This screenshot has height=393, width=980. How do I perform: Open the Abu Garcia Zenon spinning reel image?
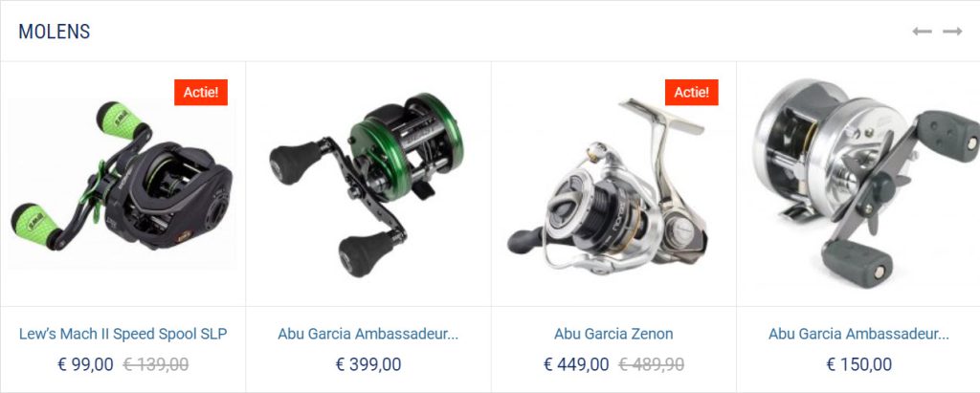pos(613,183)
